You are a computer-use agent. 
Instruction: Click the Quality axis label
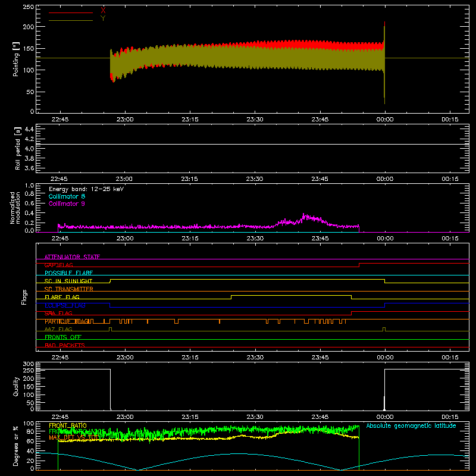pos(16,386)
